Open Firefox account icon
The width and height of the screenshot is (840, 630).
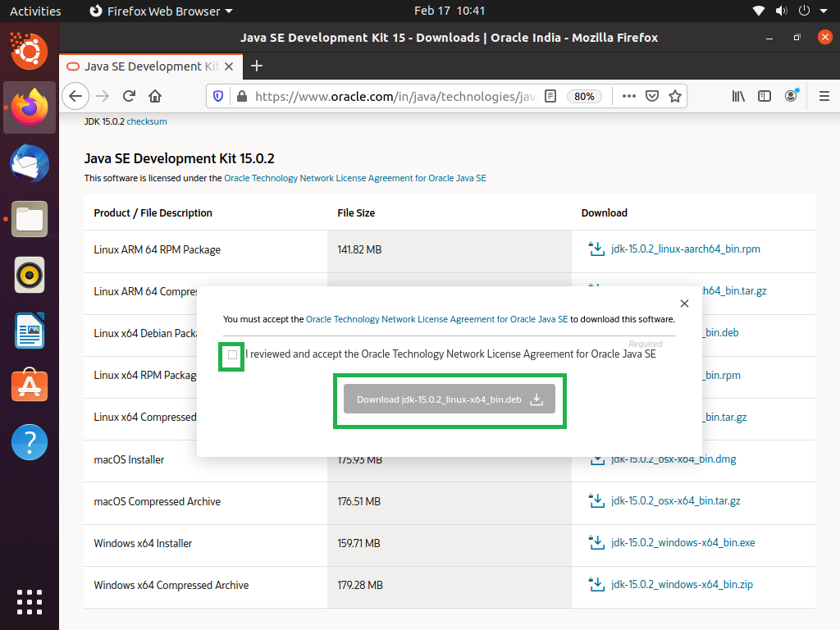(x=792, y=97)
